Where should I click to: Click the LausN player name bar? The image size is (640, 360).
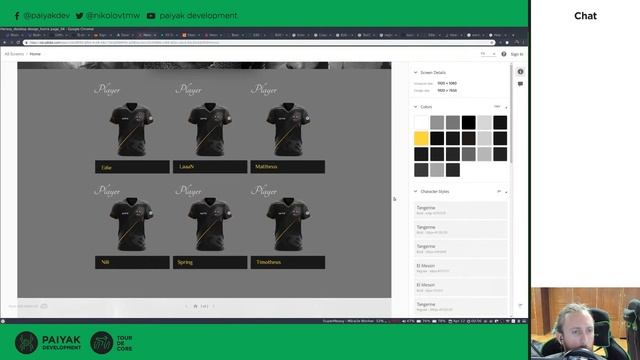[210, 167]
